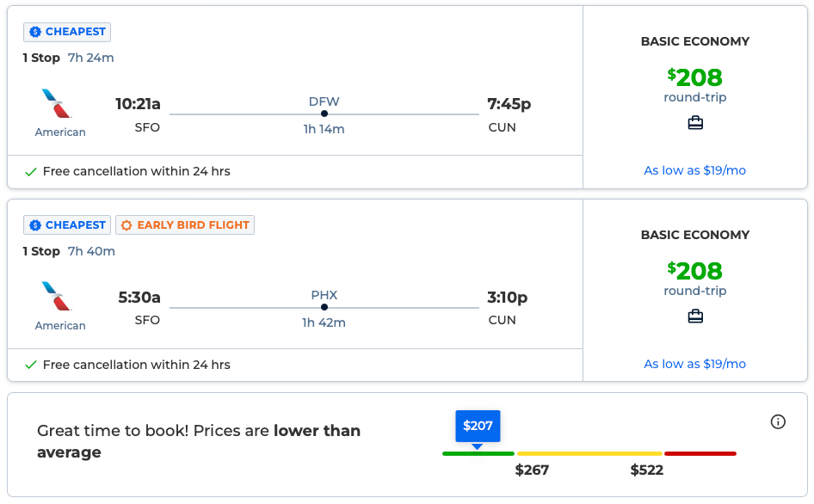This screenshot has height=504, width=814.
Task: Click the red high-price range bar
Action: (700, 453)
